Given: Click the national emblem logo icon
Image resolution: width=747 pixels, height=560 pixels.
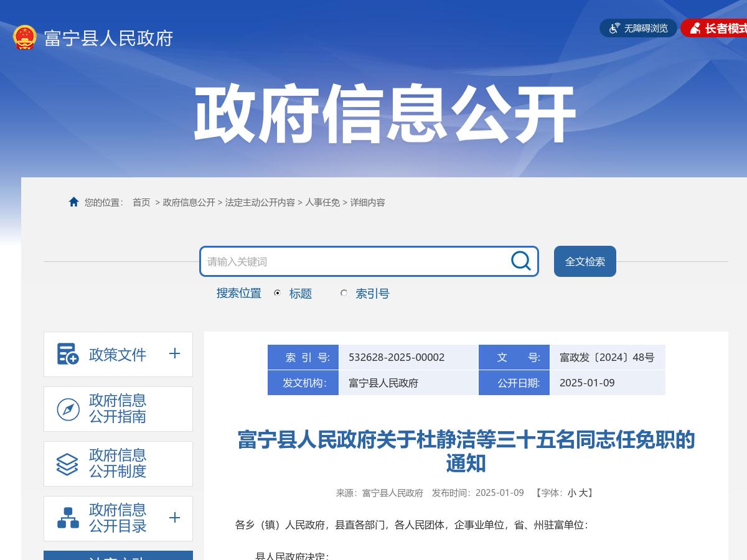Looking at the screenshot, I should (24, 36).
